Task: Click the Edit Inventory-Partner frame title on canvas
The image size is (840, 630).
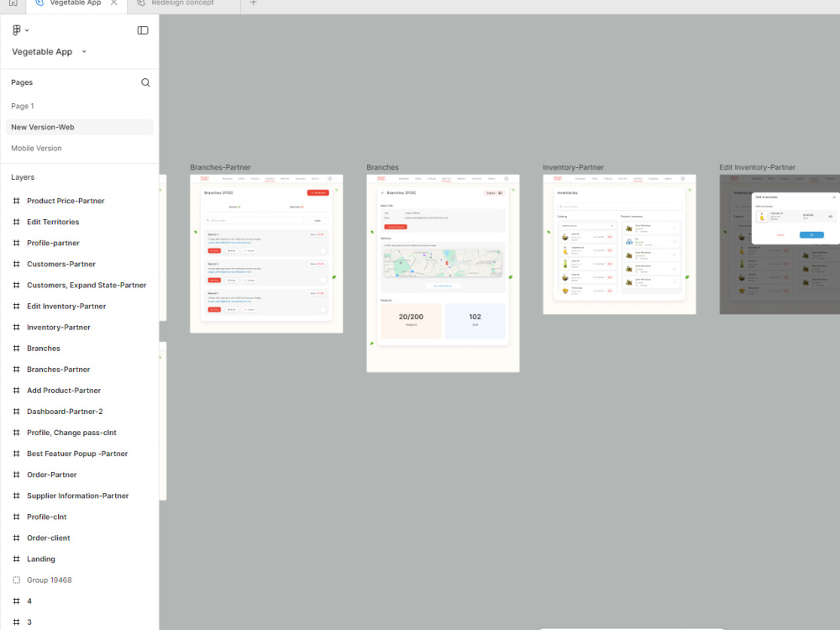Action: [x=757, y=167]
